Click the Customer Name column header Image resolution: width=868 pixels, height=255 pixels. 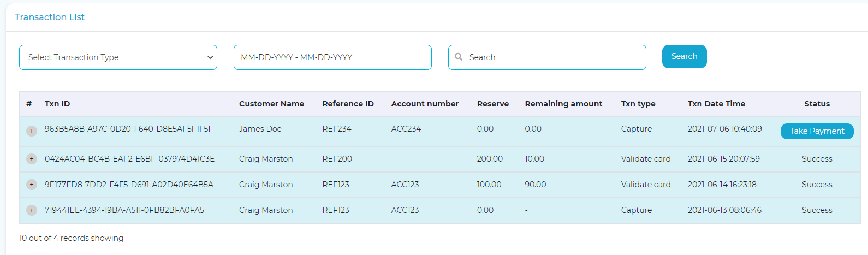271,104
